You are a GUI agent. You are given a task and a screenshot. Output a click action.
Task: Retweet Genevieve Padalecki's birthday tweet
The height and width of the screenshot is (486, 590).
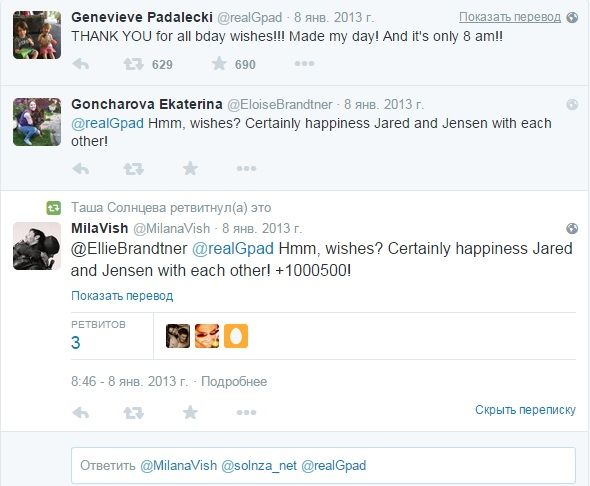point(134,64)
